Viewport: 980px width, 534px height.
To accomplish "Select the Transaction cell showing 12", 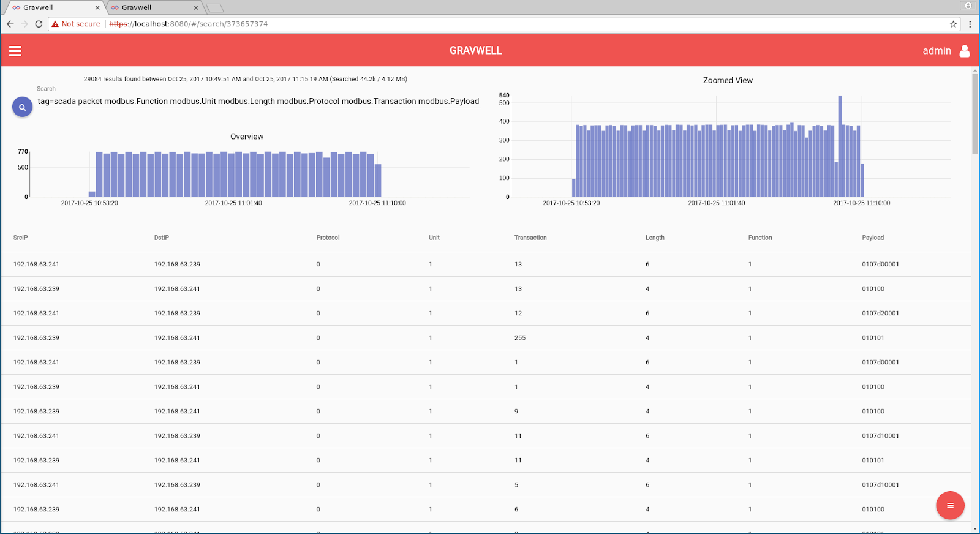I will coord(518,314).
